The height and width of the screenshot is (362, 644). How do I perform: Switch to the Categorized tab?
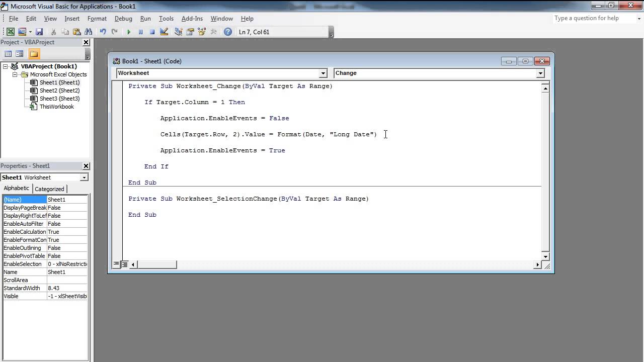coord(49,189)
